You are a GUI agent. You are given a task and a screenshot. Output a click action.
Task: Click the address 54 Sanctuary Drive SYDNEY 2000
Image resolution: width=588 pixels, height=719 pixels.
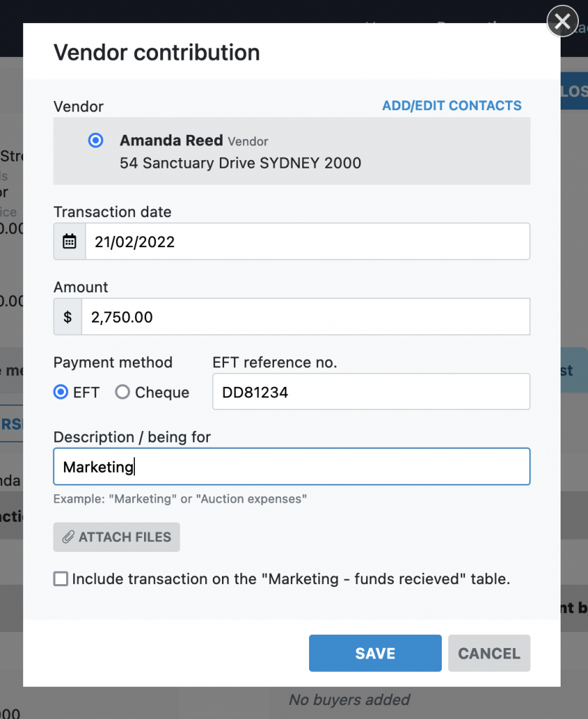240,164
